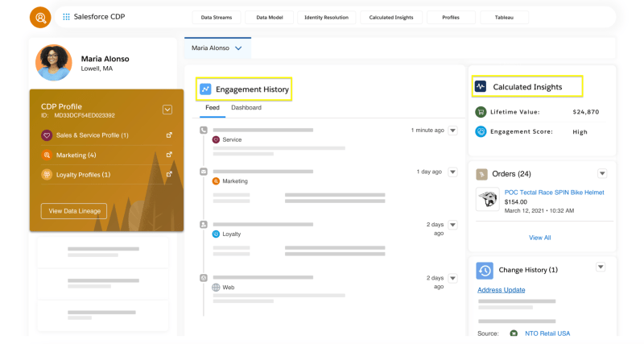Click the order price $154.00
The width and height of the screenshot is (644, 344).
(516, 201)
